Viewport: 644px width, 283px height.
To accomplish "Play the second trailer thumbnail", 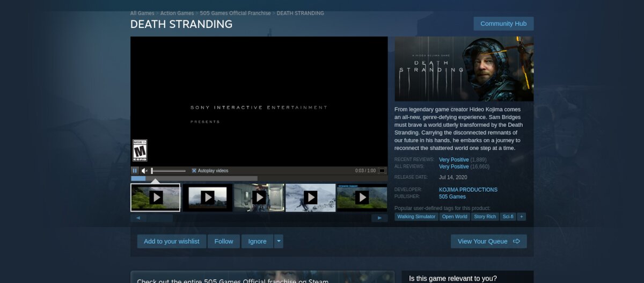I will (x=207, y=198).
